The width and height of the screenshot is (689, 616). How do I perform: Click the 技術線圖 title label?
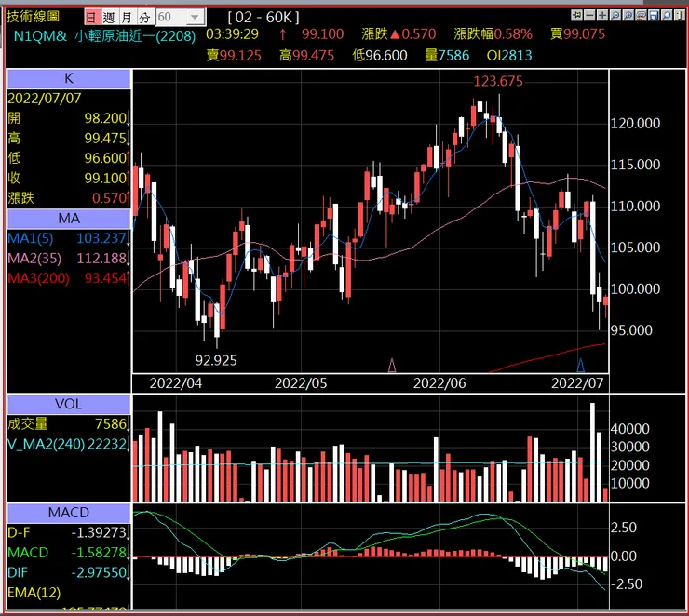click(33, 17)
